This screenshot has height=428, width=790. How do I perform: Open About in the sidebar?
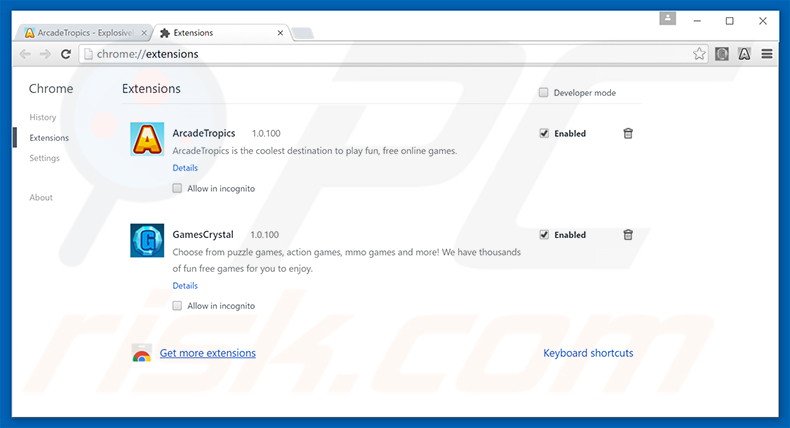tap(41, 198)
